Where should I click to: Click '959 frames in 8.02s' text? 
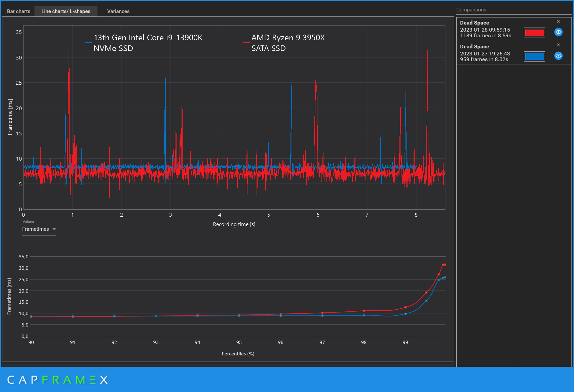[x=484, y=59]
